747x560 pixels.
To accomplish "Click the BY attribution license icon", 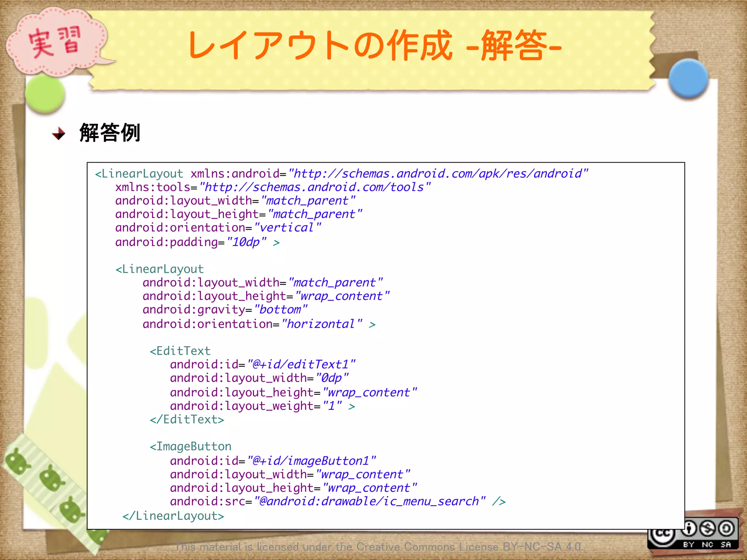I will click(689, 529).
